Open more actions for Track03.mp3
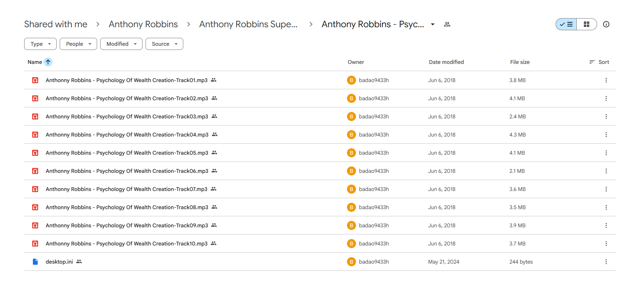Image resolution: width=644 pixels, height=295 pixels. (x=606, y=116)
